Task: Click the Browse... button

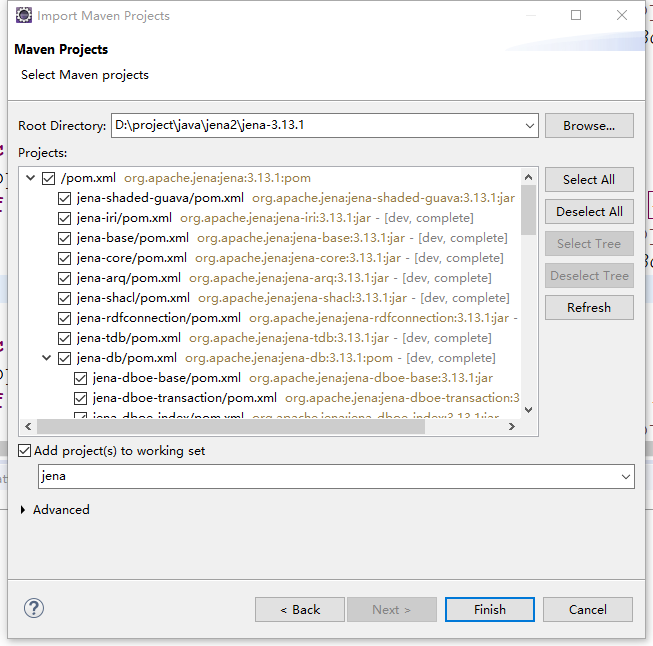Action: (x=589, y=126)
